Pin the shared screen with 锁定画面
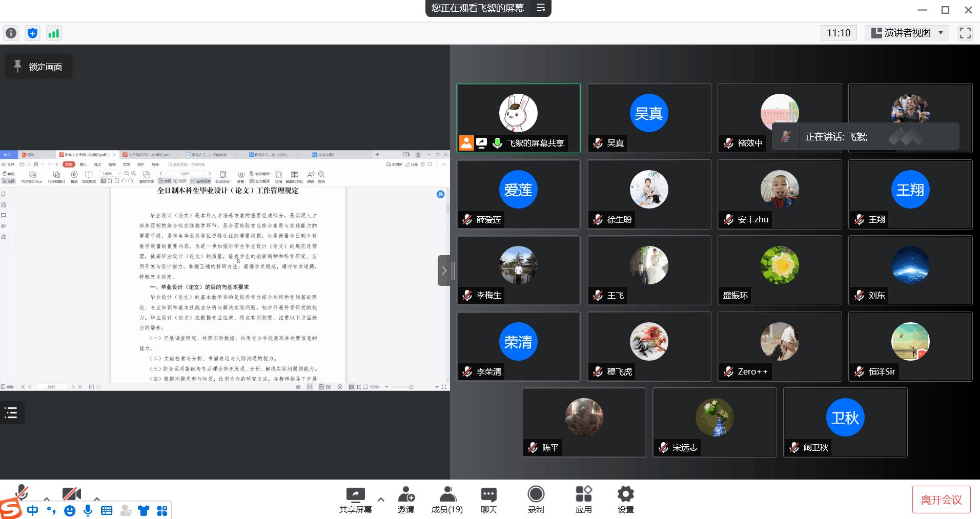 point(38,67)
